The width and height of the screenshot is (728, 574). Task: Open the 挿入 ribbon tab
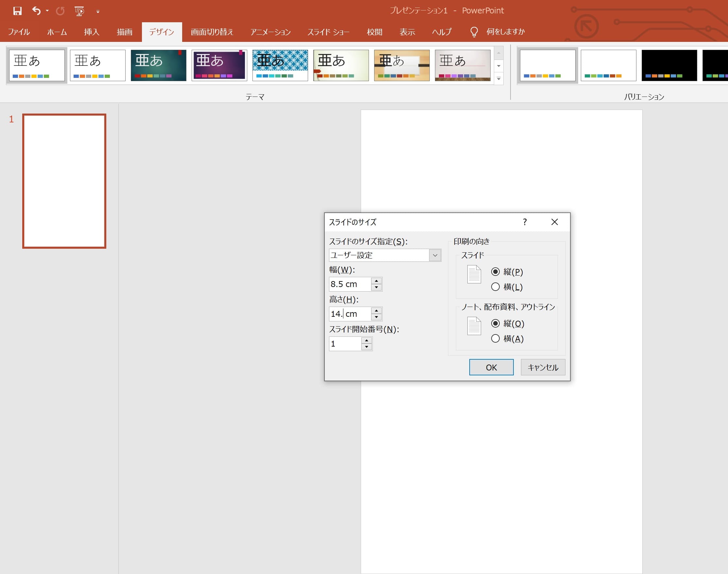pyautogui.click(x=91, y=32)
